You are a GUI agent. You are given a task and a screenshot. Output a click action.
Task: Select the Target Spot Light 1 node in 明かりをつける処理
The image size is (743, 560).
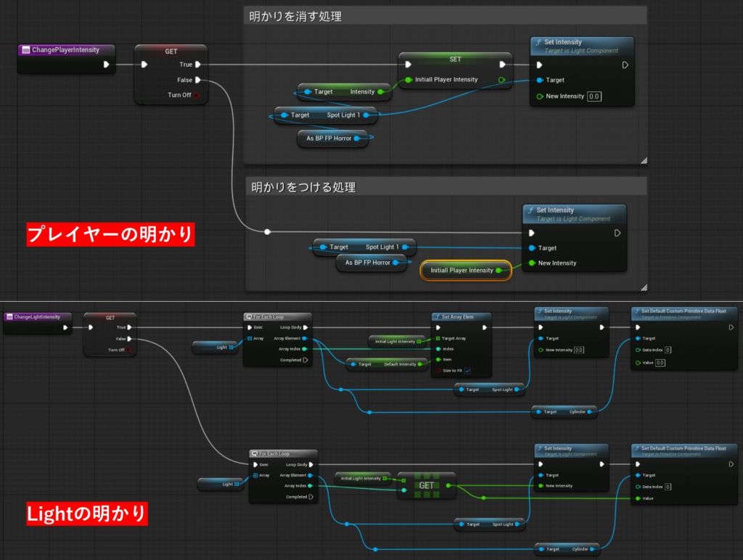[364, 247]
